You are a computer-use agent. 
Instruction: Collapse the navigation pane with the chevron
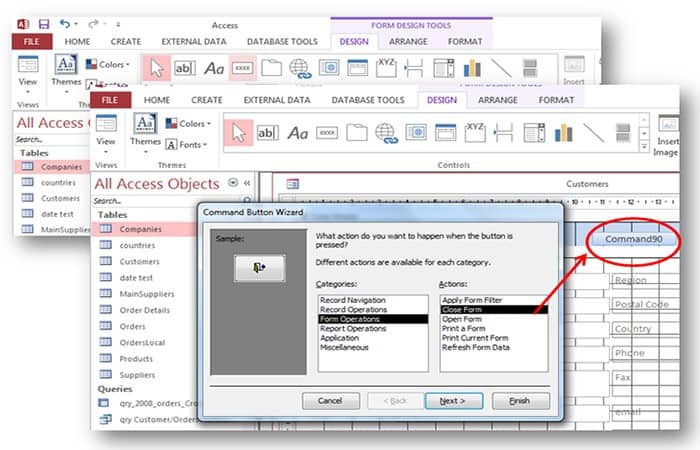point(247,183)
